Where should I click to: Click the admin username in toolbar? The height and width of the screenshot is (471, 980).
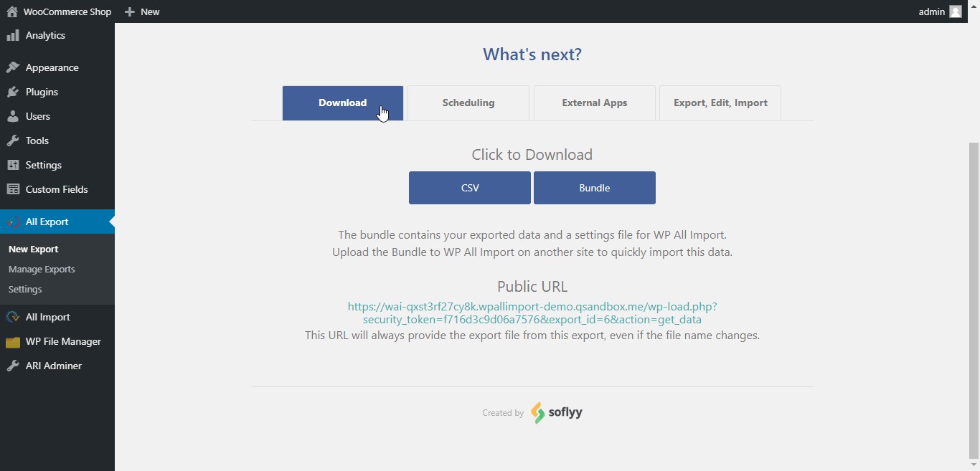(x=932, y=11)
